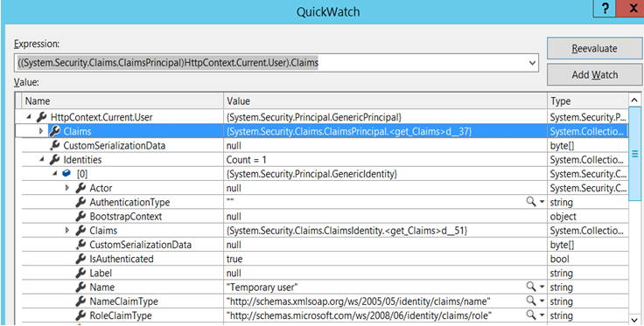Click the vertical scrollbar thumb
This screenshot has width=644, height=326.
coord(634,154)
